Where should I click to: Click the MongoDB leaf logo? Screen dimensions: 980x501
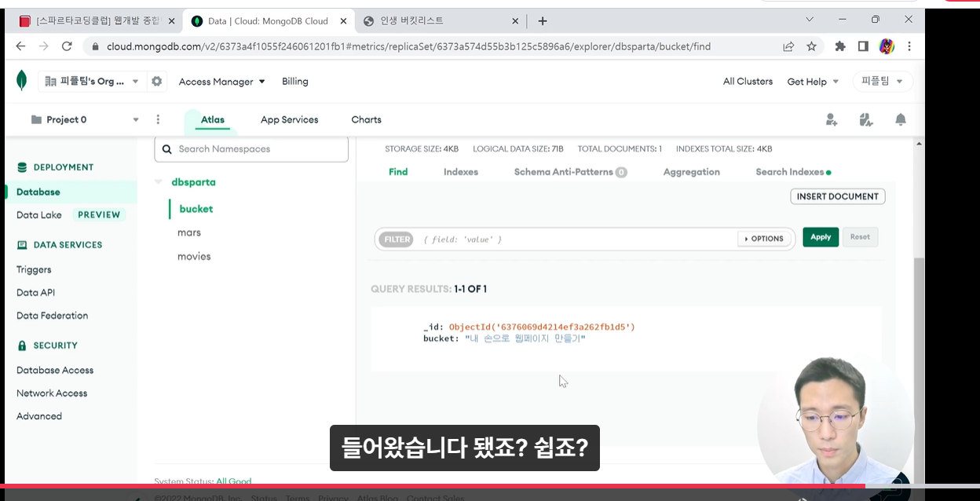(x=22, y=81)
